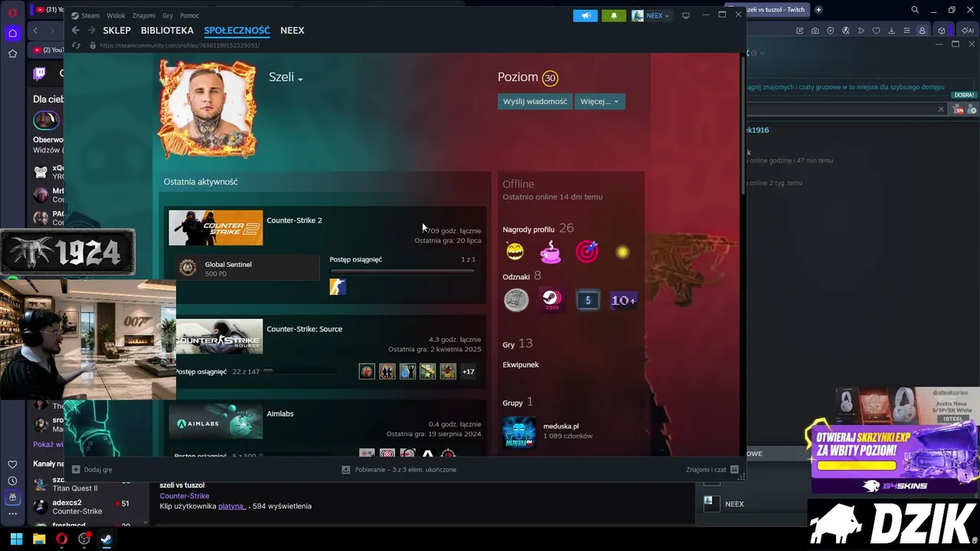Viewport: 980px width, 551px height.
Task: Click the laughing emoji profile award
Action: [x=514, y=251]
